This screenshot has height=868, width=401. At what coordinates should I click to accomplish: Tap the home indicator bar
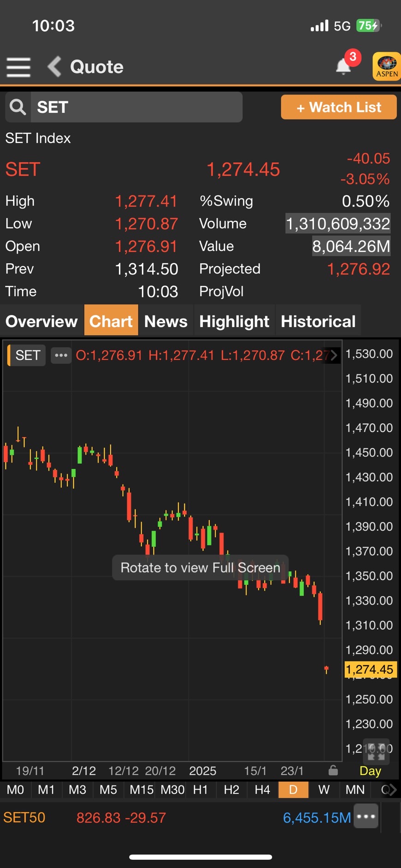[200, 857]
